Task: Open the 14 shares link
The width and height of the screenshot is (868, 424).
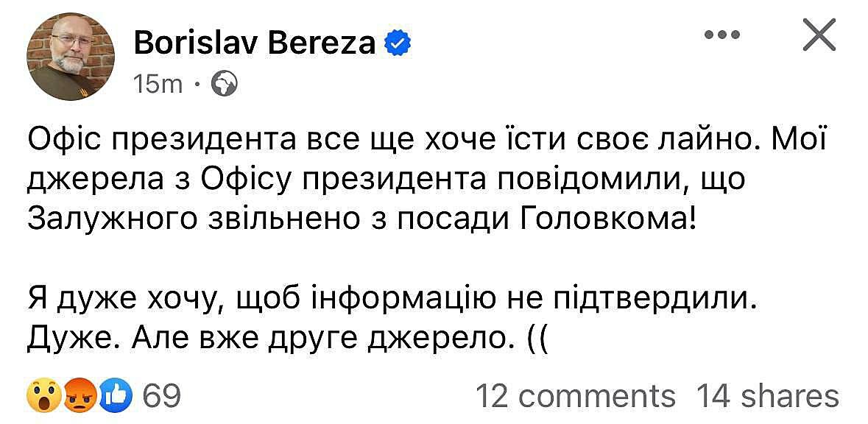Action: tap(767, 396)
